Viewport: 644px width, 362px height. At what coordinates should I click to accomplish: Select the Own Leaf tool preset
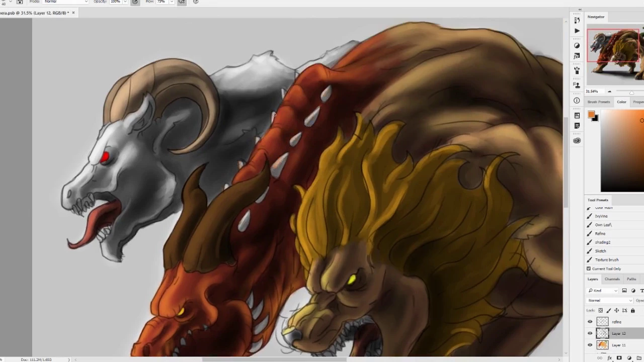tap(614, 225)
